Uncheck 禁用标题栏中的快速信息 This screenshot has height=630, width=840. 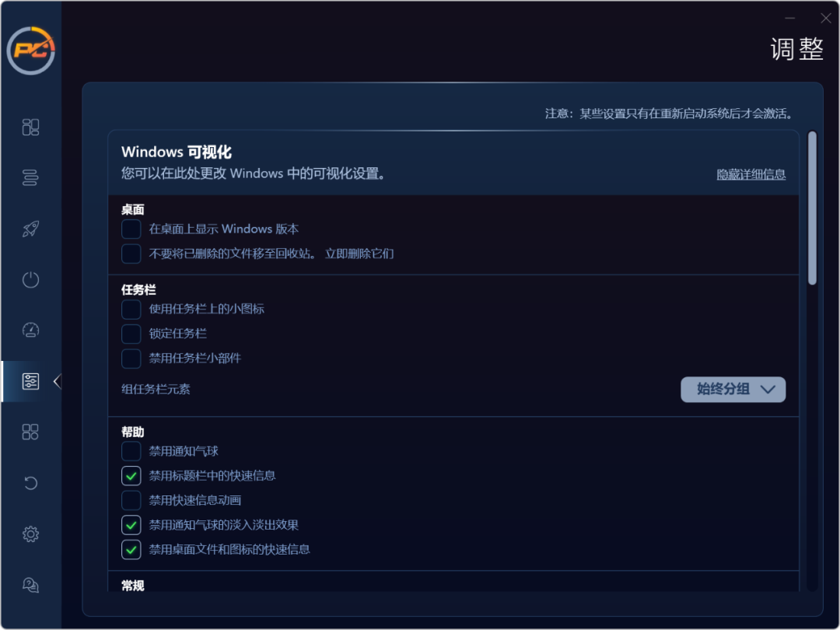131,476
